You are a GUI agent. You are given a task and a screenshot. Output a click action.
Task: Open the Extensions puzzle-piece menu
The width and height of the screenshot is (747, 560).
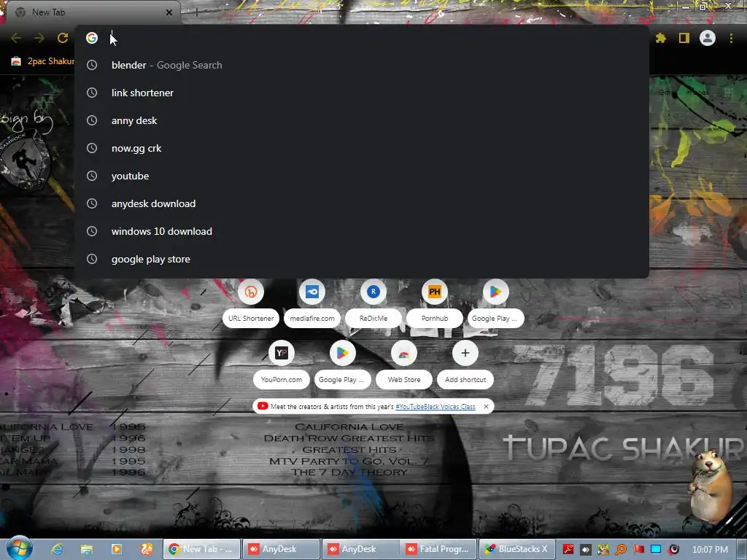tap(660, 38)
